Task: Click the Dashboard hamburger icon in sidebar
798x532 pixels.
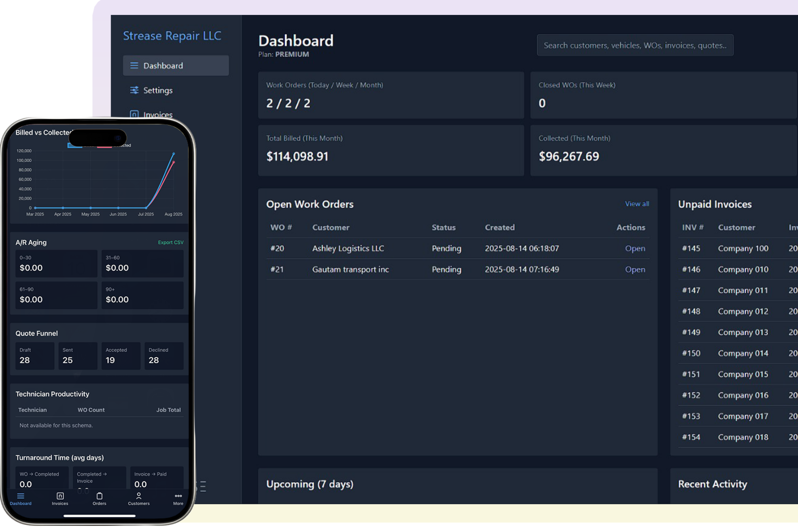Action: [x=134, y=66]
